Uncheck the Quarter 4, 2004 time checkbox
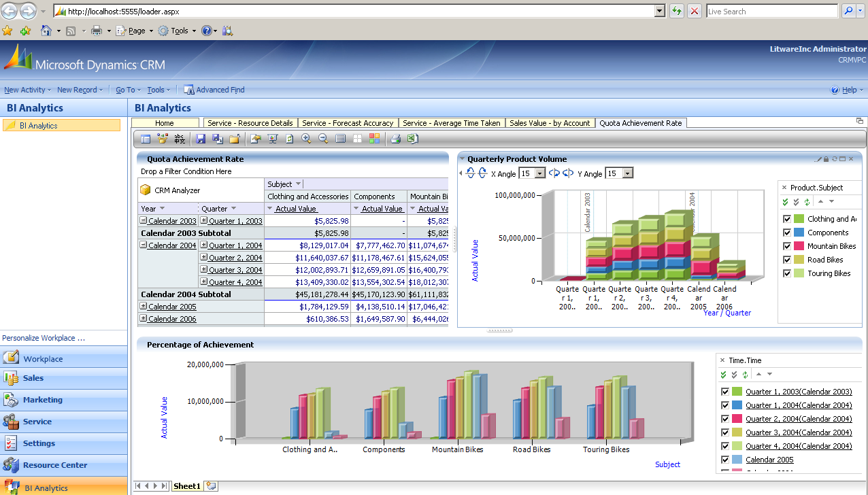Viewport: 868px width, 495px height. tap(724, 446)
